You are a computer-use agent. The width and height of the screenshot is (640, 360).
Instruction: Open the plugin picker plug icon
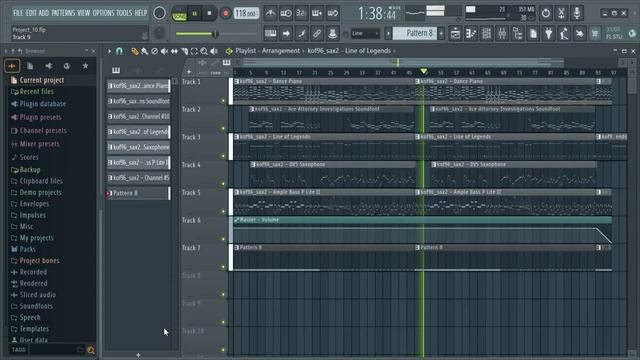[548, 33]
